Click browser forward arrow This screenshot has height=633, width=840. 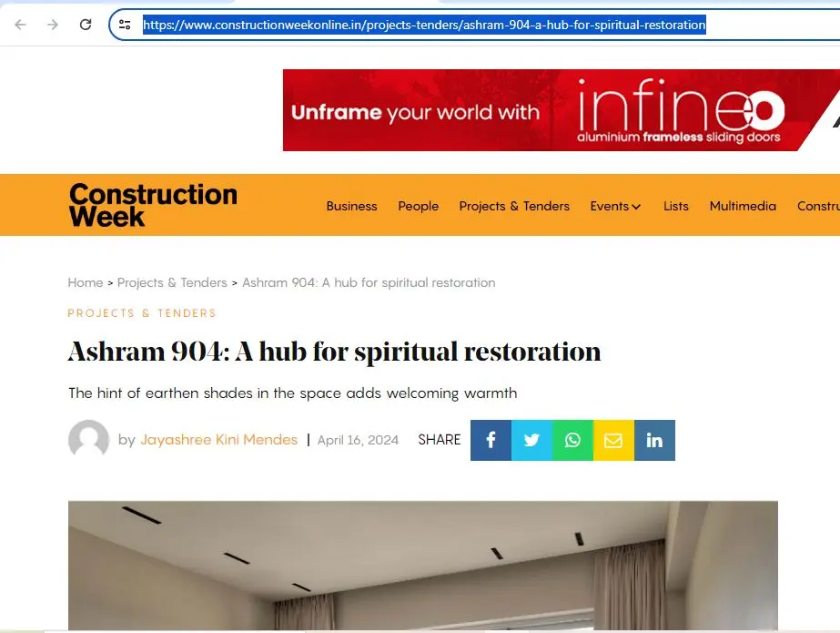pos(53,25)
